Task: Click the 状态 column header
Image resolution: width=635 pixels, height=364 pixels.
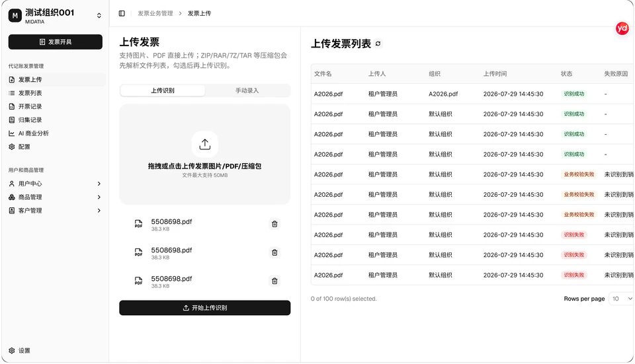Action: pos(567,74)
